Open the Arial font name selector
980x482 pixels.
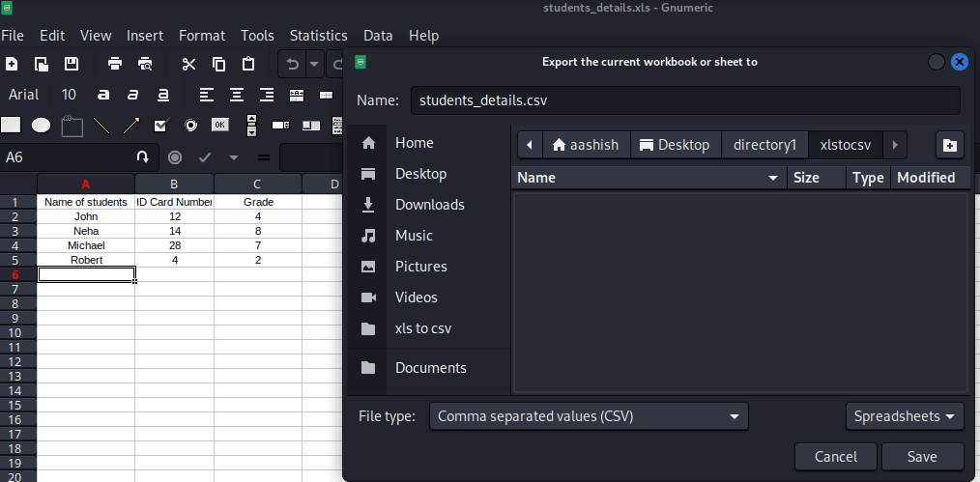click(x=24, y=95)
